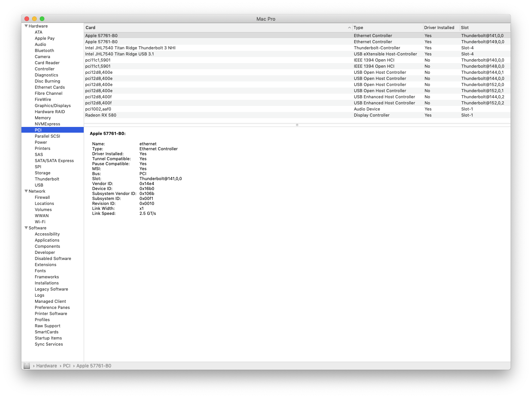Click the Software section heading in the sidebar
This screenshot has height=398, width=532.
[37, 228]
